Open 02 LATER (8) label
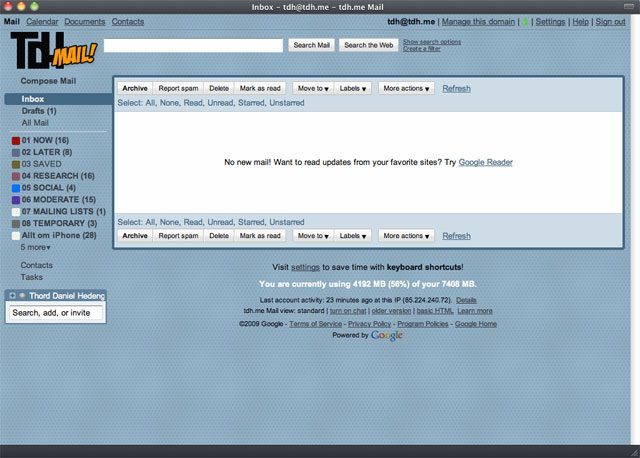The image size is (640, 458). click(47, 152)
